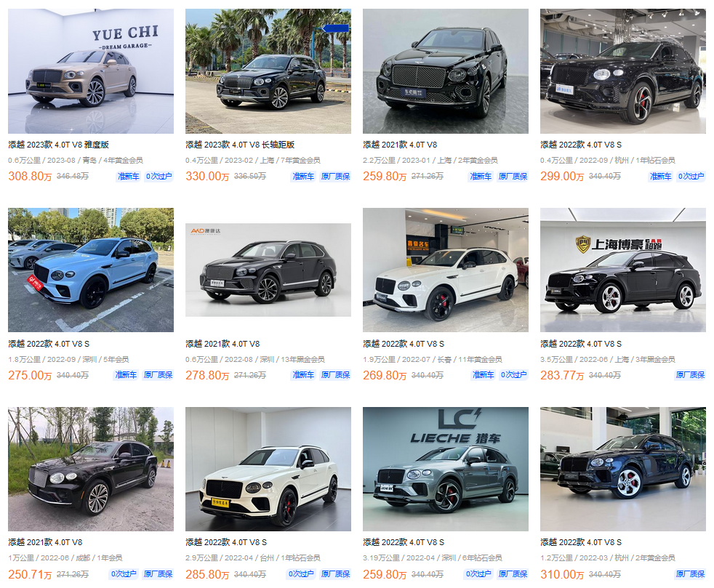
Task: Click 原厂质保 tag on 330.00万 listing
Action: point(335,176)
